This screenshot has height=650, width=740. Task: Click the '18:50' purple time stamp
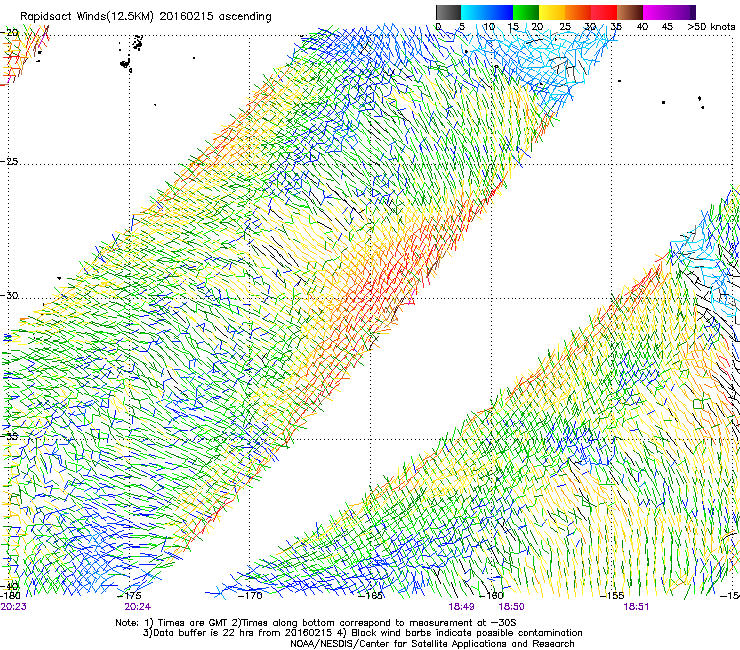[512, 607]
